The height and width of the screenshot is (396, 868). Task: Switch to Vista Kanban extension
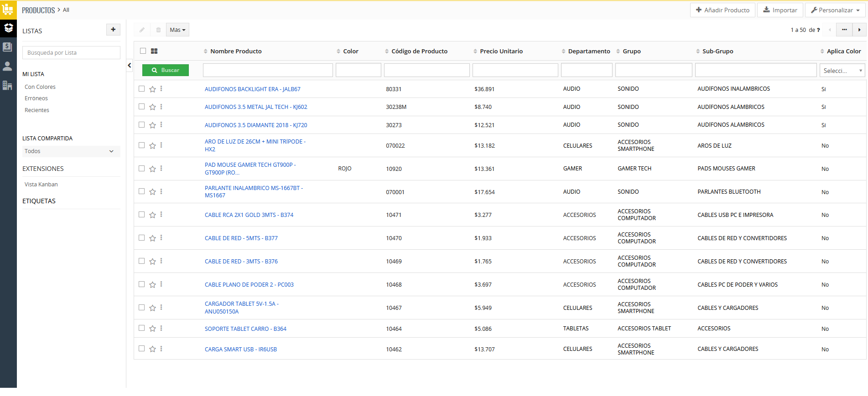pos(41,185)
